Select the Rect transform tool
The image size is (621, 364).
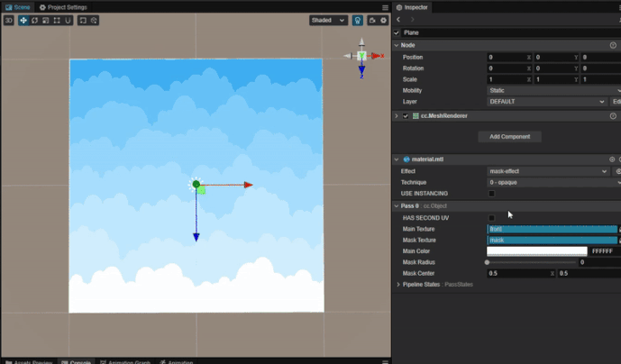coord(57,20)
